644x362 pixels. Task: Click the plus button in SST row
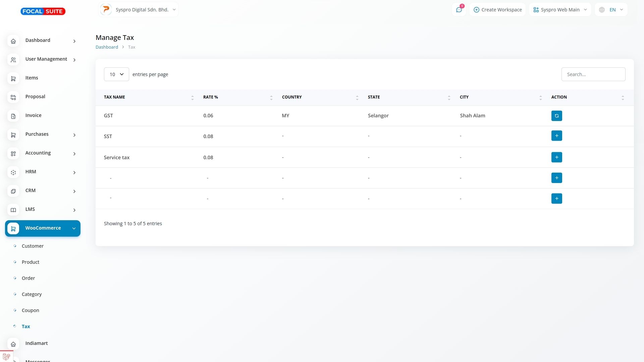(556, 136)
